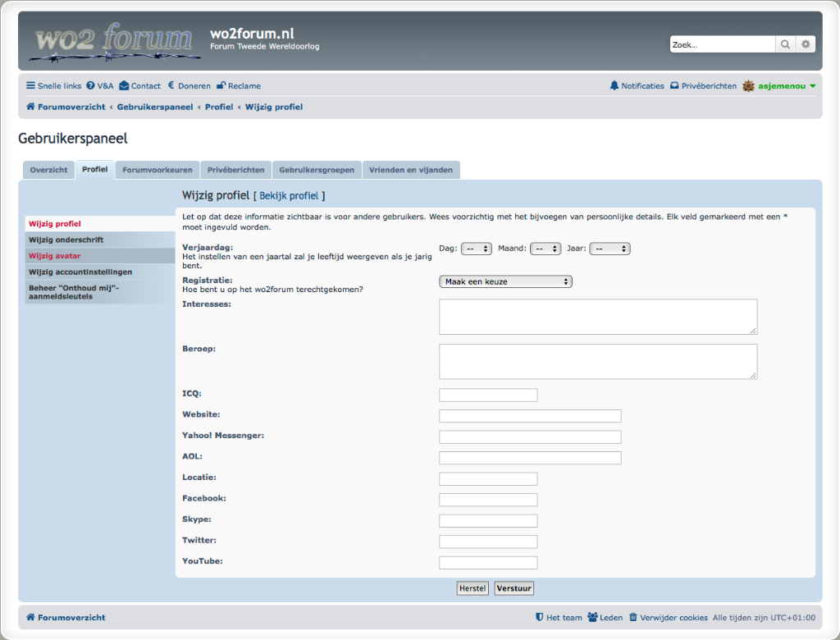The image size is (840, 640).
Task: Expand the Maand birthday dropdown
Action: 546,249
